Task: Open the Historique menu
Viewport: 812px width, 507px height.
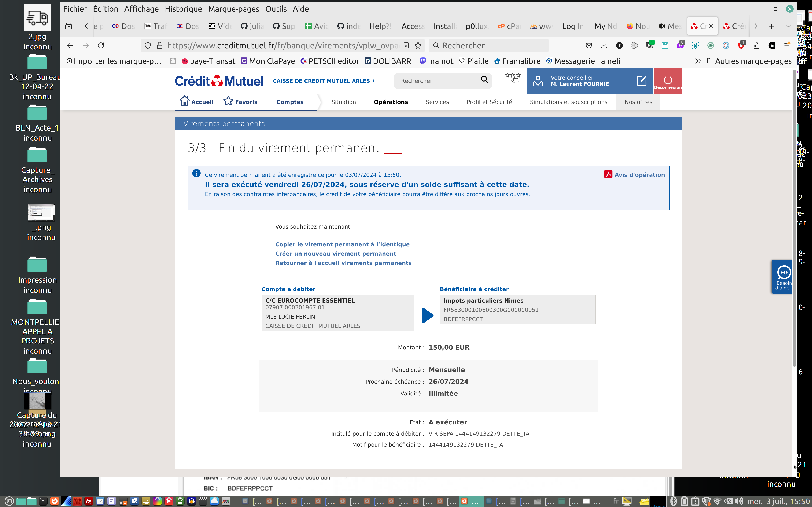Action: coord(183,9)
